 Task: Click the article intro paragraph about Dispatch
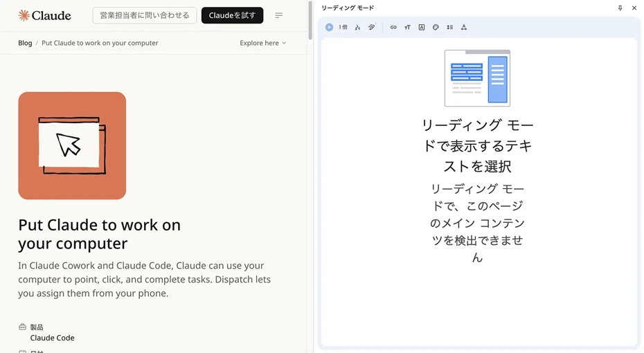coord(144,279)
